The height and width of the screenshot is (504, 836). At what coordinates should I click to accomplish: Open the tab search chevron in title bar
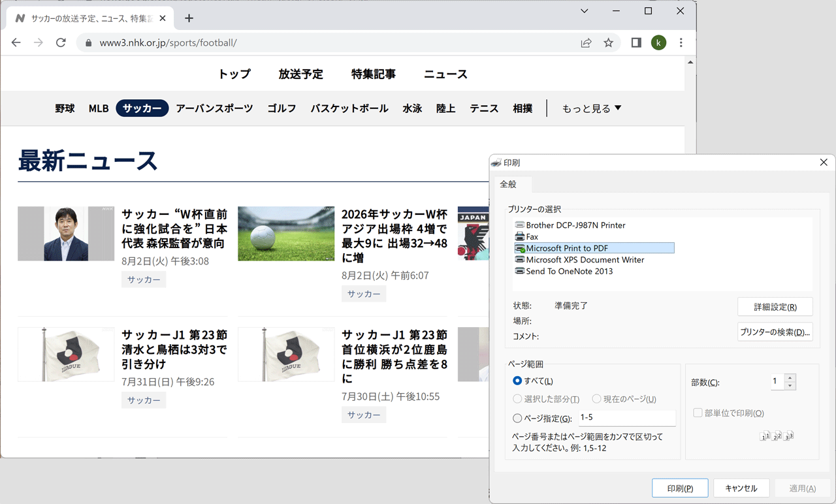(x=585, y=11)
